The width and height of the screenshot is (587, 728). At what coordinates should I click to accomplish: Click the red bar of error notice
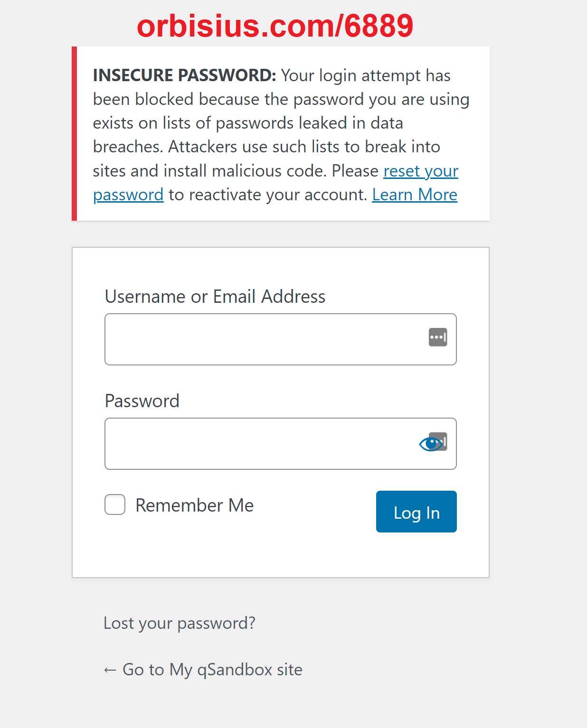coord(74,133)
